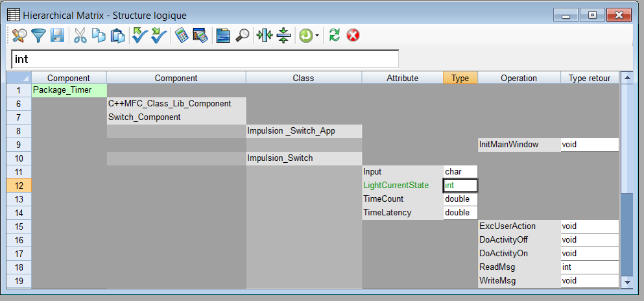This screenshot has height=301, width=644.
Task: Click the select-all corner of the grid
Action: tap(19, 78)
